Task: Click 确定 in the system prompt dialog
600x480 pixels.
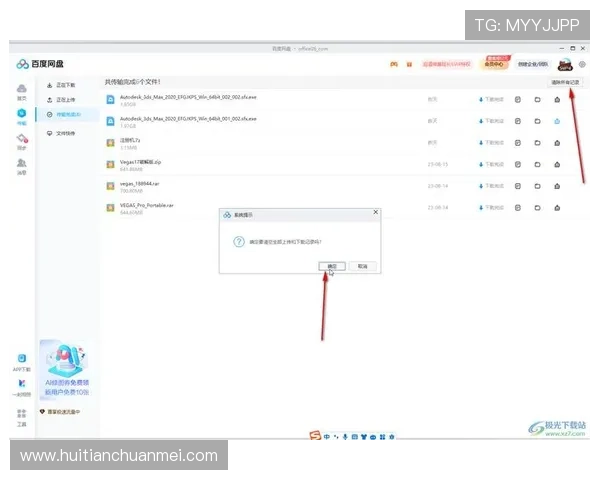Action: click(332, 266)
